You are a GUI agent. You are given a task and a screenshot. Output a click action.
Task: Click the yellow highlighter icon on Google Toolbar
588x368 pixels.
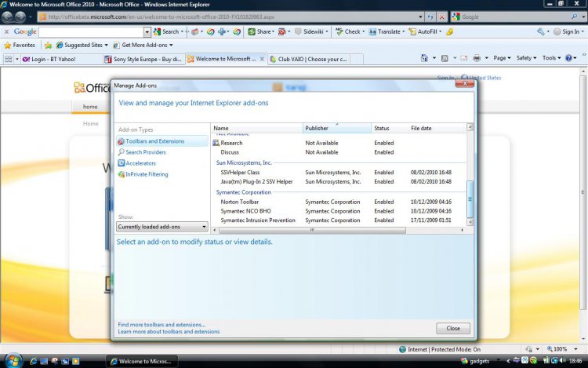[x=450, y=32]
